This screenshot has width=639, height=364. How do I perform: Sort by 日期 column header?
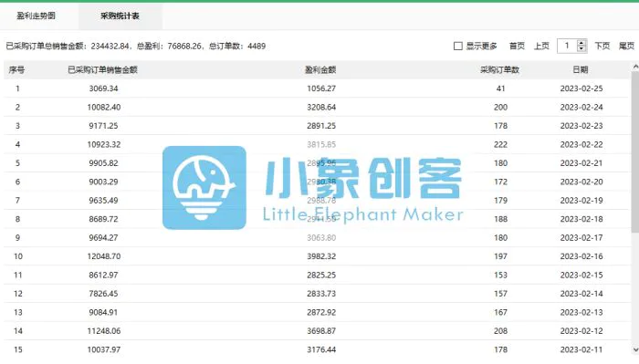tap(581, 69)
